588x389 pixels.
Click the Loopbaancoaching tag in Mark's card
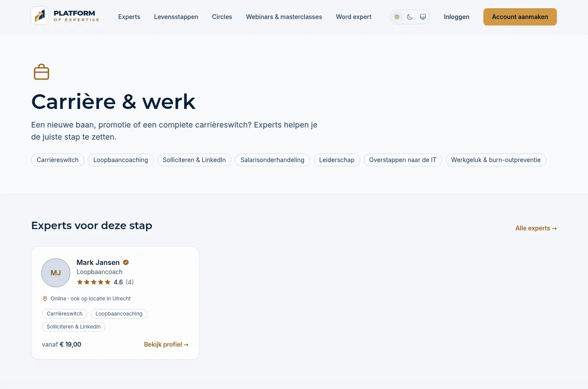(x=119, y=314)
